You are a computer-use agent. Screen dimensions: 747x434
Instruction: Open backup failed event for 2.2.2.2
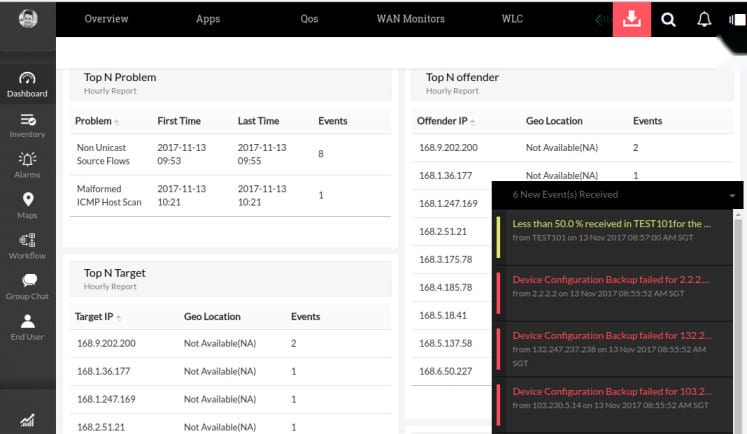[x=611, y=280]
